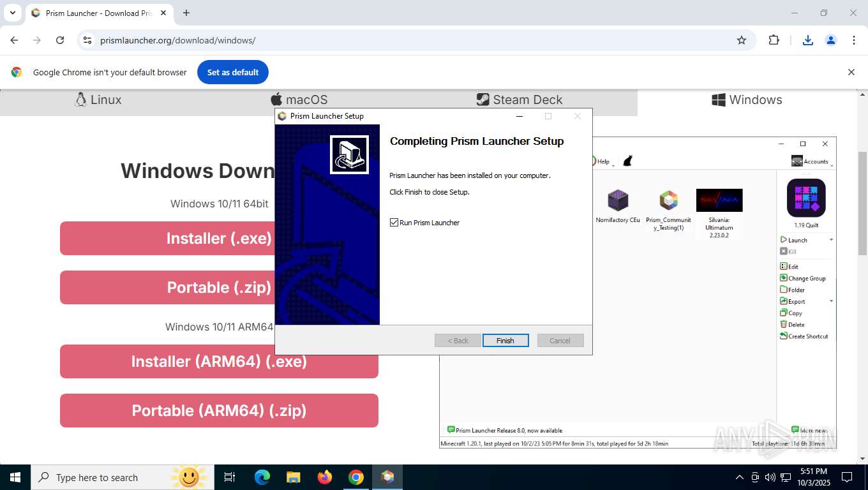Uncheck the Run Prism Launcher checkbox

point(394,223)
